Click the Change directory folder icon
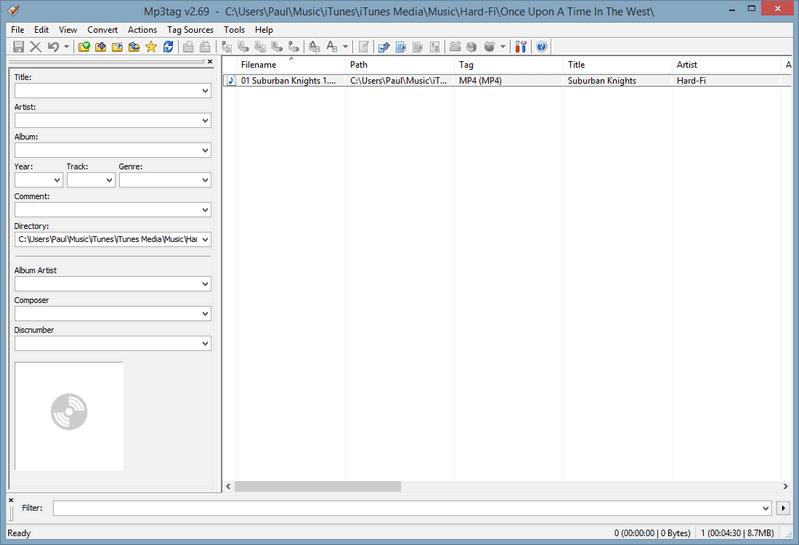799x545 pixels. click(84, 47)
